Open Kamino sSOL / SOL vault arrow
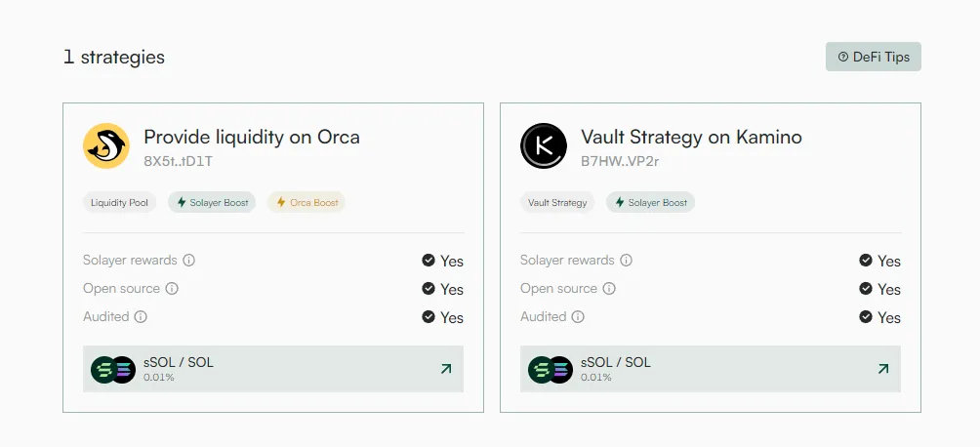980x447 pixels. tap(883, 369)
